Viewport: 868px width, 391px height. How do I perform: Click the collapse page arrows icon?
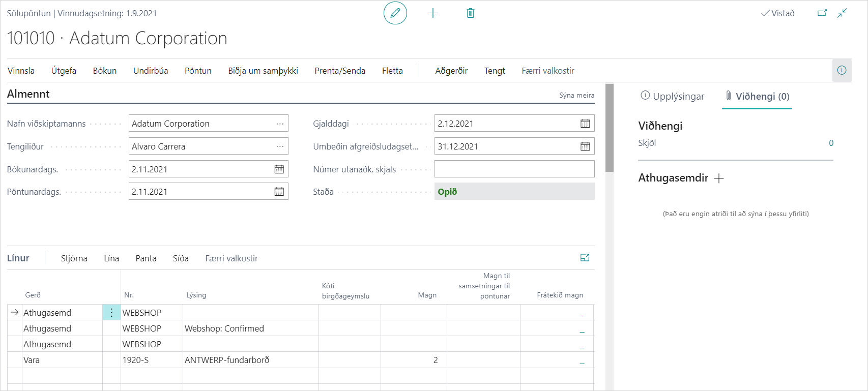[842, 13]
